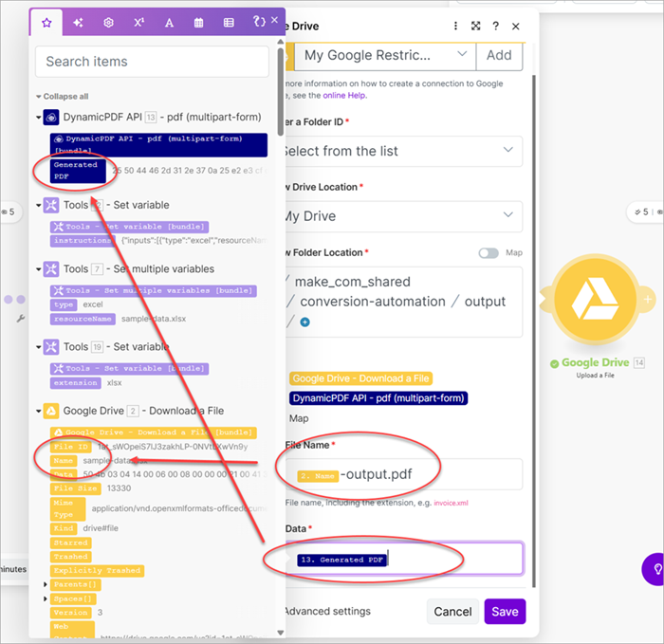Viewport: 664px width, 644px height.
Task: Toggle the Map switch for Folder Location
Action: (x=489, y=253)
